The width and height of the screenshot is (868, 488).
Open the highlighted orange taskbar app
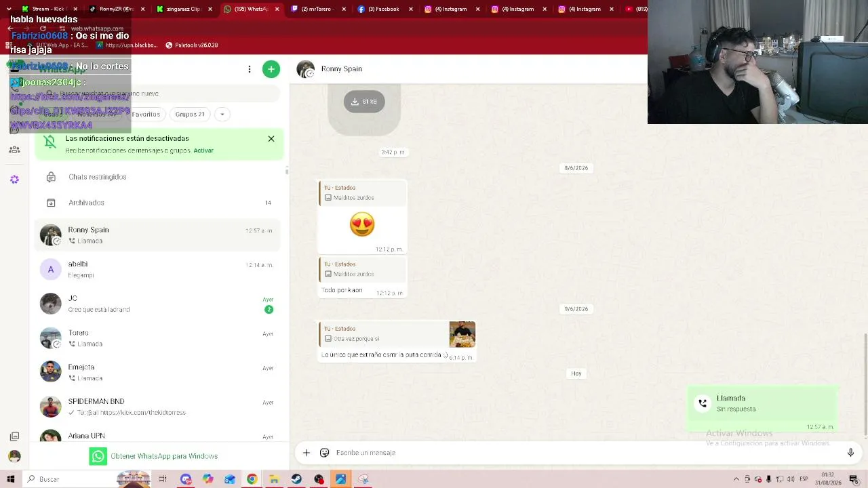tap(341, 479)
